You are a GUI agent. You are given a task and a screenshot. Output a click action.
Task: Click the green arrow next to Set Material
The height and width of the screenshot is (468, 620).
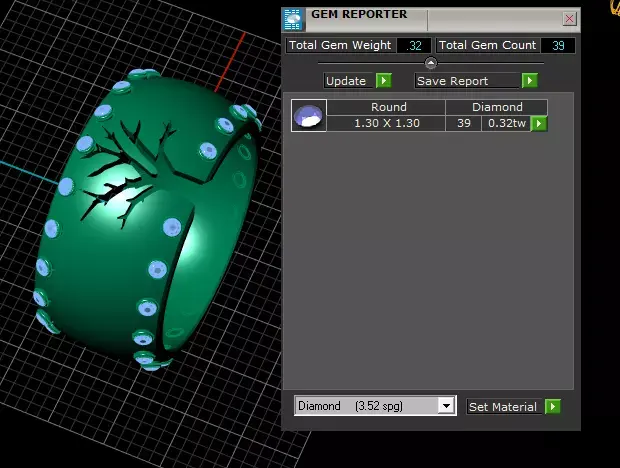point(552,406)
